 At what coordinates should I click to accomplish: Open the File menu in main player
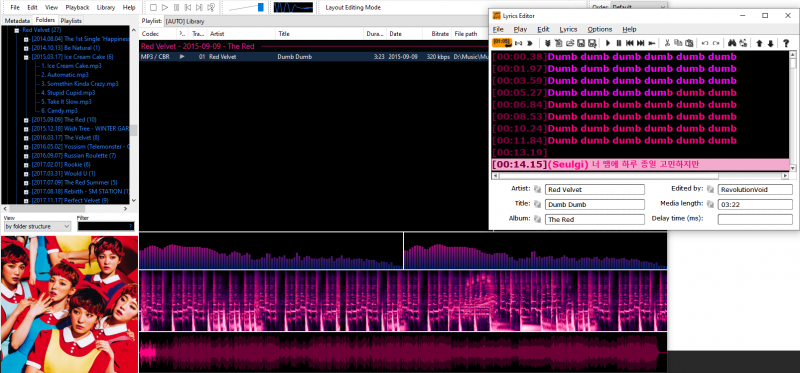tap(15, 8)
